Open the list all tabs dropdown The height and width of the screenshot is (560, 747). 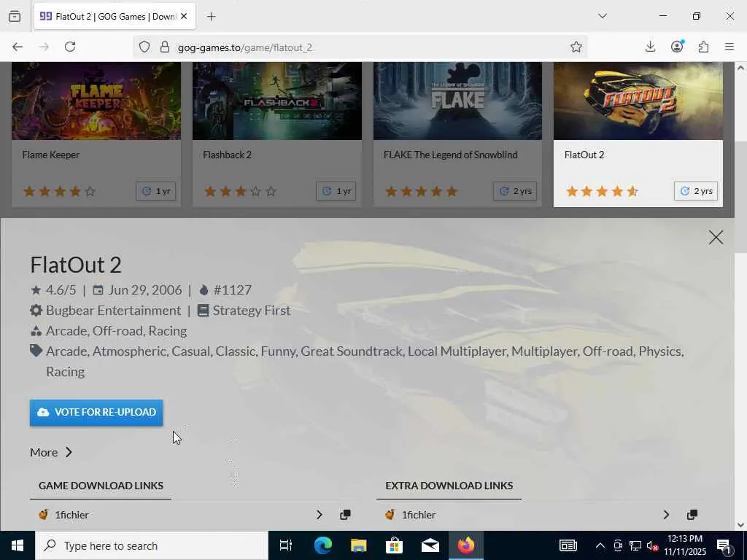coord(603,16)
